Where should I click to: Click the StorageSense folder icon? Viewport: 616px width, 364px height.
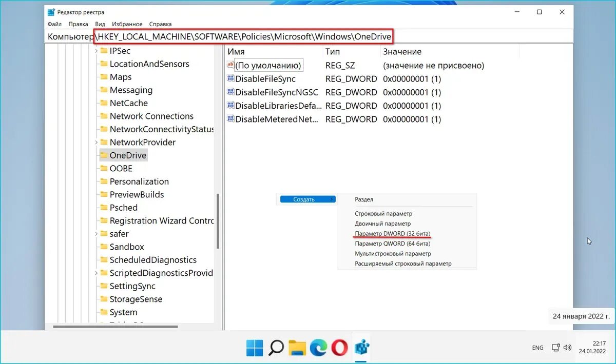click(x=104, y=299)
